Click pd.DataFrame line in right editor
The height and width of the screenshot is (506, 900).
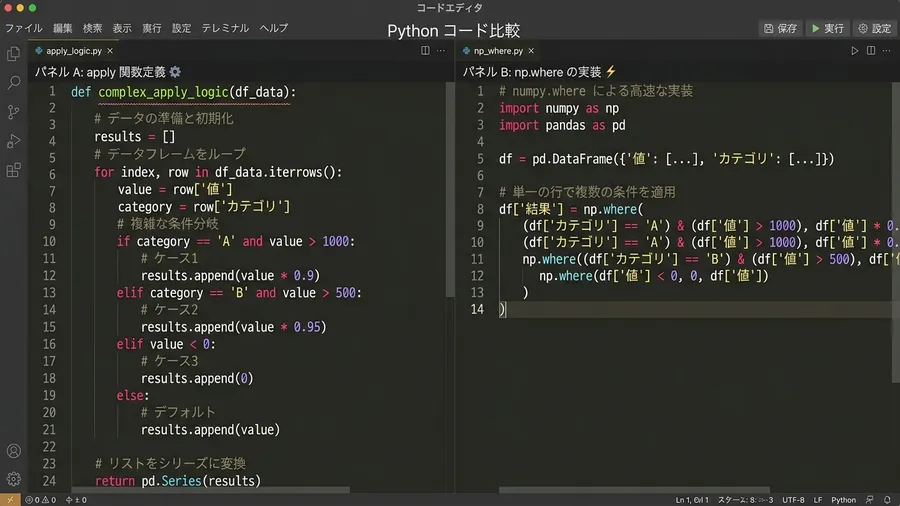click(666, 159)
